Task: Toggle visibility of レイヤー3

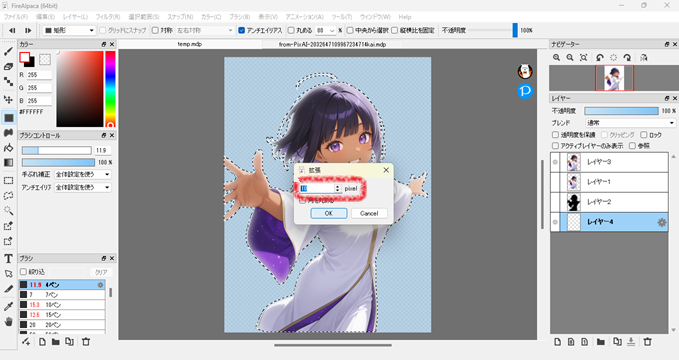Action: click(x=555, y=162)
